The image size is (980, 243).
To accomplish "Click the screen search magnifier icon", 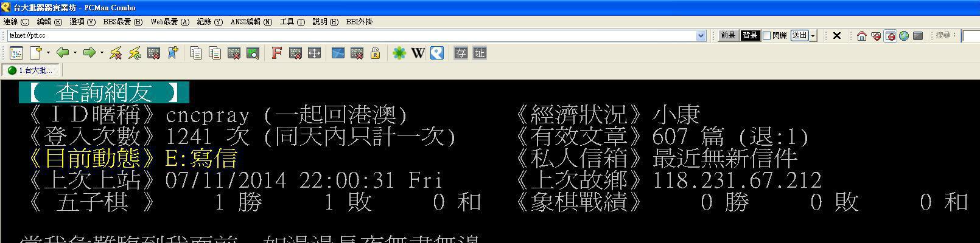I will pyautogui.click(x=253, y=53).
